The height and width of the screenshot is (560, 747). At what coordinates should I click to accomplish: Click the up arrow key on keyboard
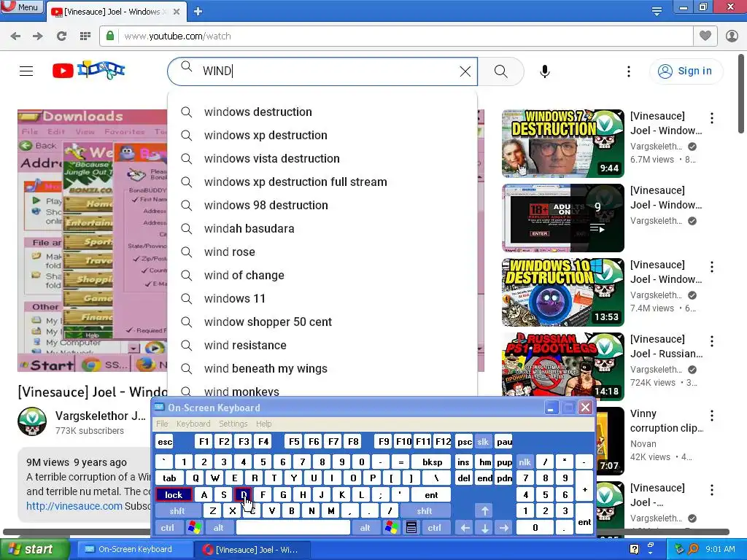point(485,511)
